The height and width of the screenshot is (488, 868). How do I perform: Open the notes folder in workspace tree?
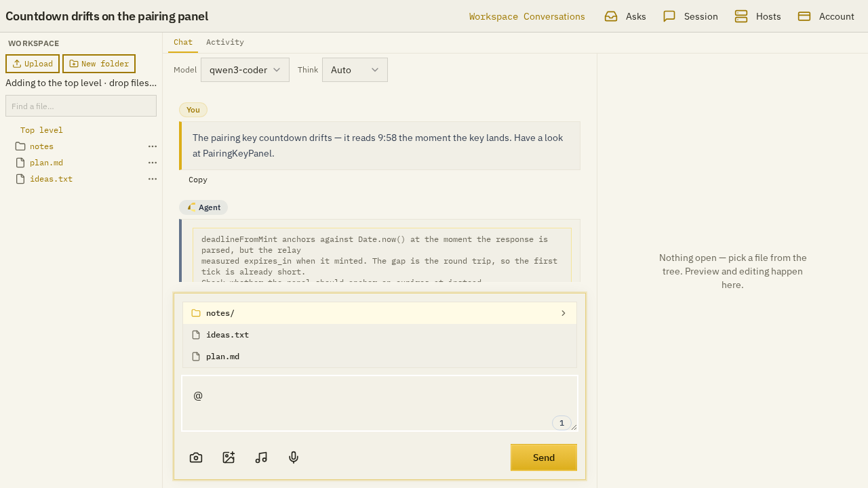pos(41,146)
